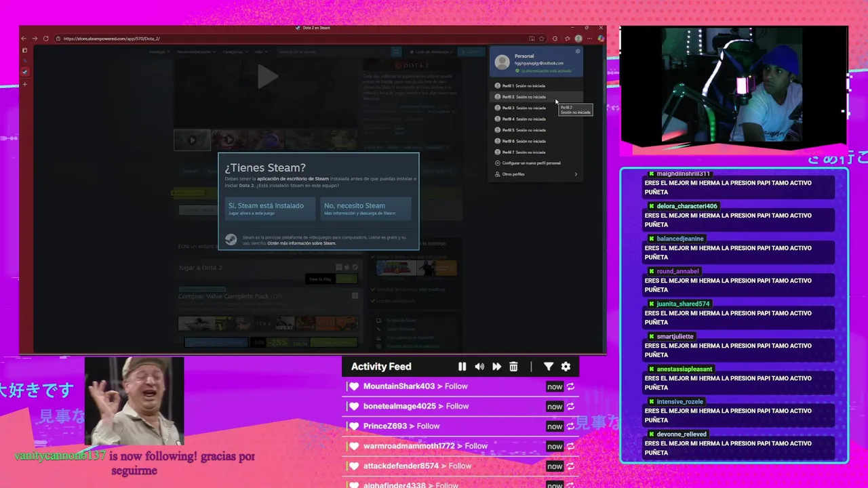Click 'Configurar un nuevo perfil personal'

click(x=535, y=163)
